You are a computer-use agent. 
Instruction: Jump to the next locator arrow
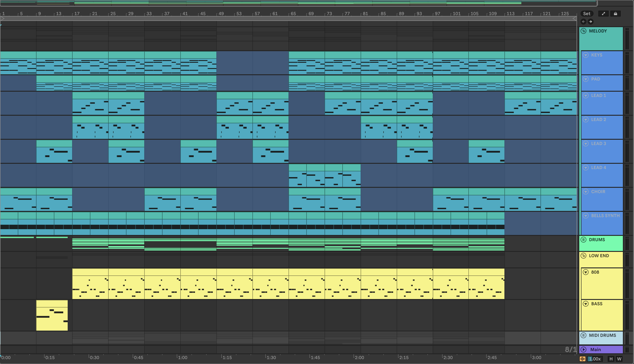click(x=591, y=22)
